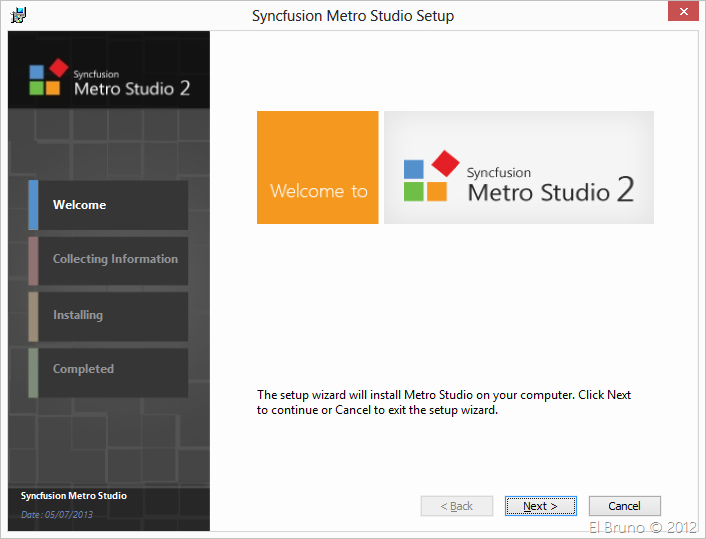Open the Collecting Information step
Image resolution: width=706 pixels, height=539 pixels.
coord(115,260)
